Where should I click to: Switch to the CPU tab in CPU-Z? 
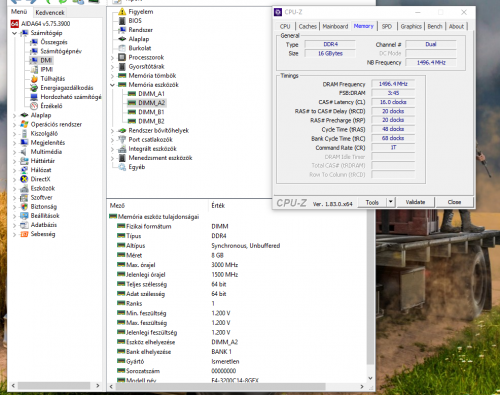click(x=285, y=26)
